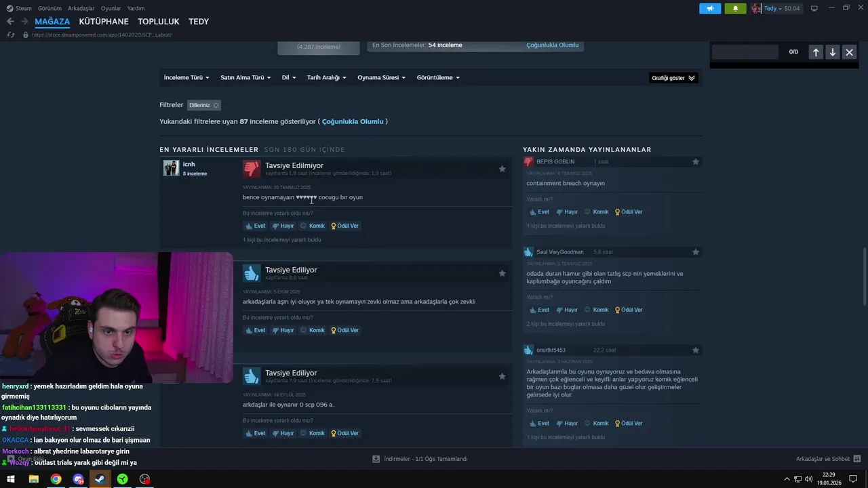Vote Evet on icnh's review
Viewport: 868px width, 488px height.
[x=256, y=226]
